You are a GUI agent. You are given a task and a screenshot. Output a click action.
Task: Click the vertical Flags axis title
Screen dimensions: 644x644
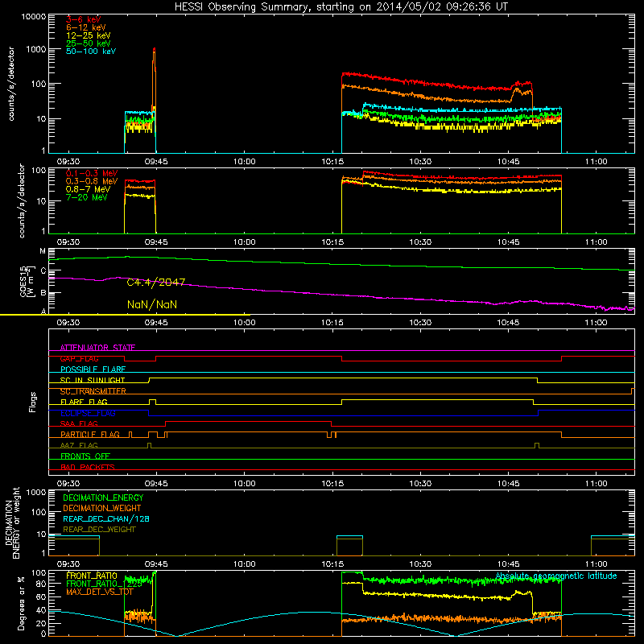click(33, 402)
